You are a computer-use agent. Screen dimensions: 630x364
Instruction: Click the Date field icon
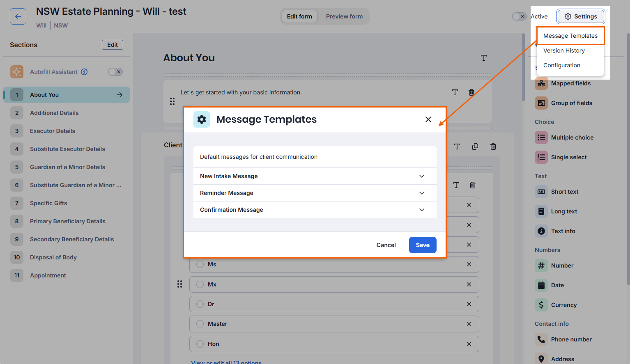pyautogui.click(x=541, y=285)
